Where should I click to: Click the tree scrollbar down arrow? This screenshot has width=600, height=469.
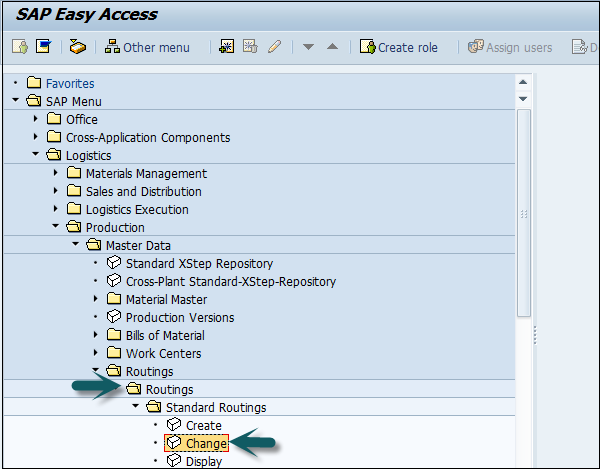[523, 100]
